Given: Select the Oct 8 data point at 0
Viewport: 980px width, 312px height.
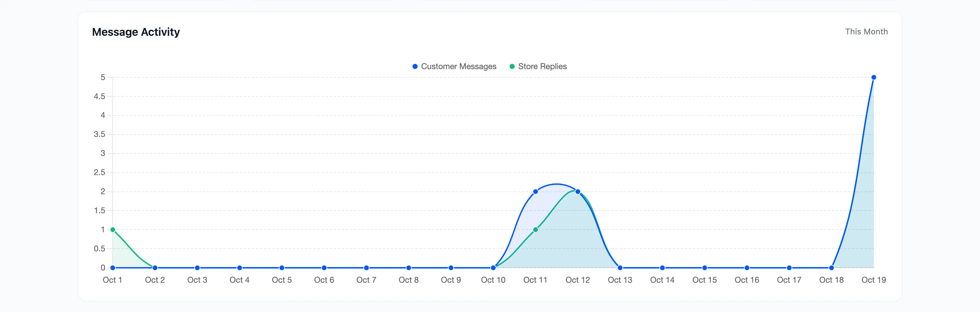Looking at the screenshot, I should [409, 268].
